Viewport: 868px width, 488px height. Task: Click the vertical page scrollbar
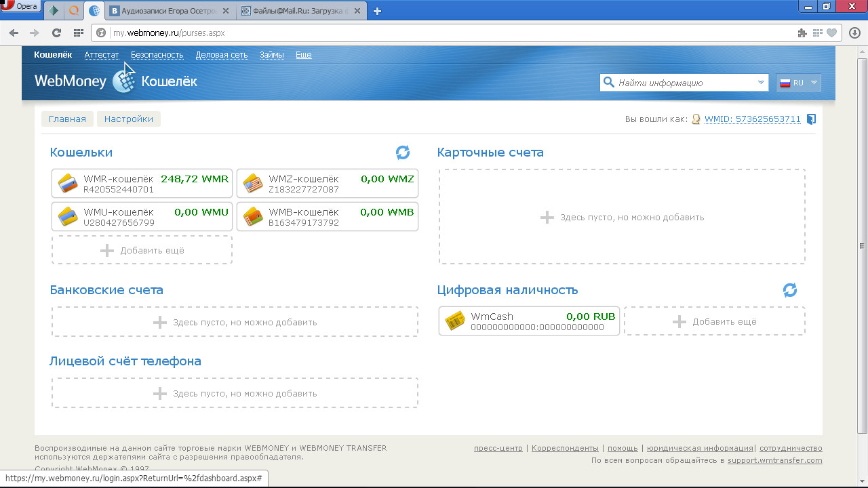click(x=863, y=245)
